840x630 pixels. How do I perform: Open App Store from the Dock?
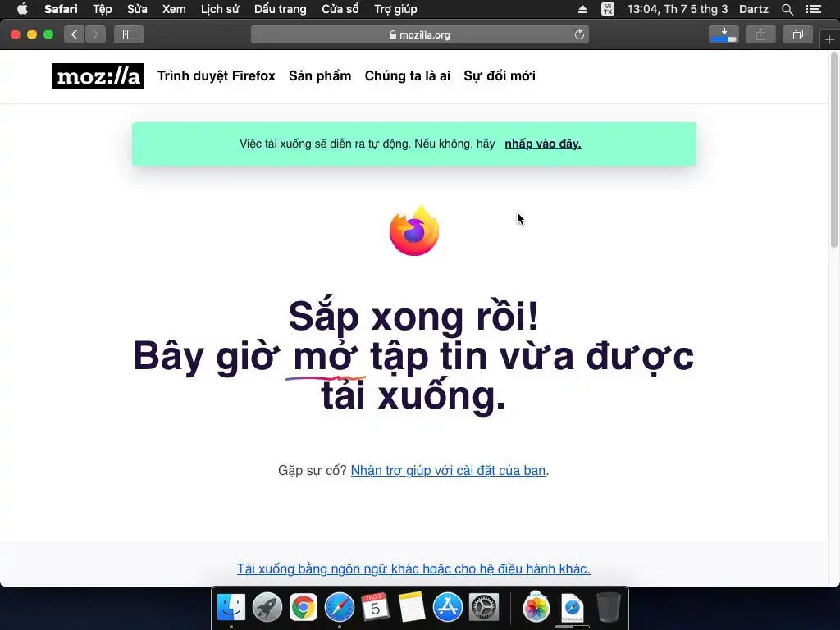[447, 608]
